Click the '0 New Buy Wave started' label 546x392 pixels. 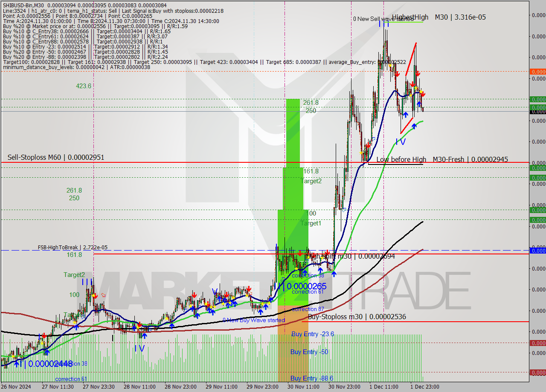pyautogui.click(x=253, y=320)
